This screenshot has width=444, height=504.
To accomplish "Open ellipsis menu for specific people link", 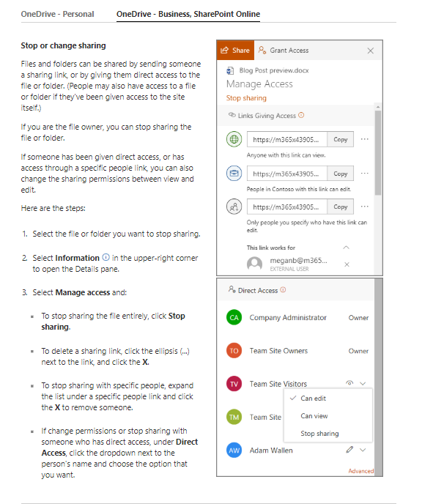I will pos(365,207).
